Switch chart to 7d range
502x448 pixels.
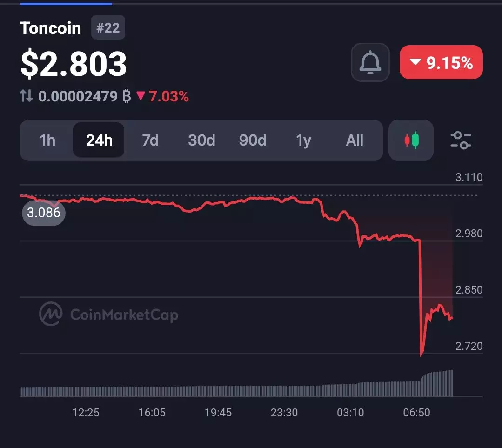click(x=150, y=140)
